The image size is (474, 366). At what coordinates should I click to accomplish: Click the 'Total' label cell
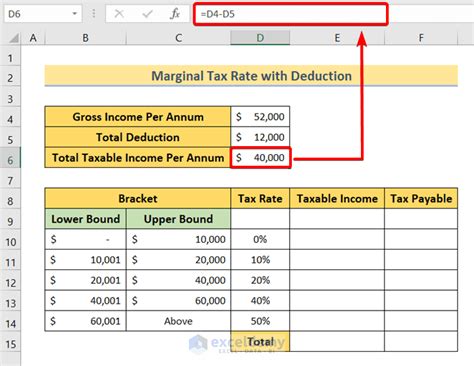[x=260, y=341]
